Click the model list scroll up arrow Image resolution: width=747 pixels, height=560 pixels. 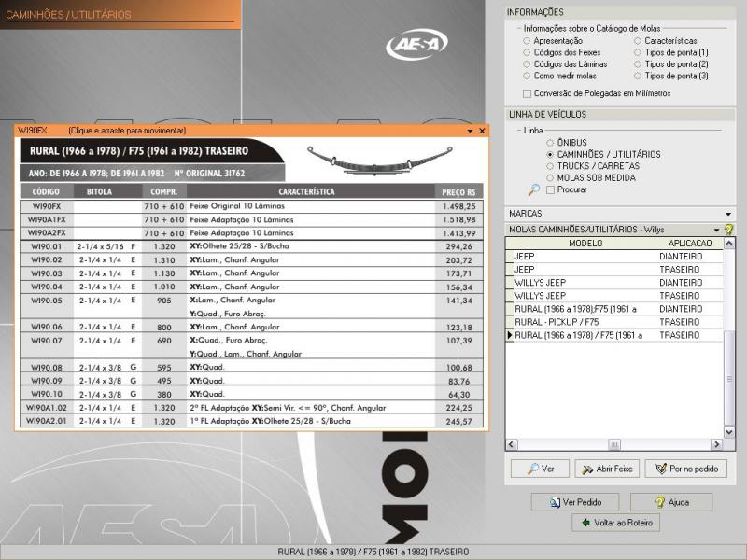click(x=729, y=244)
